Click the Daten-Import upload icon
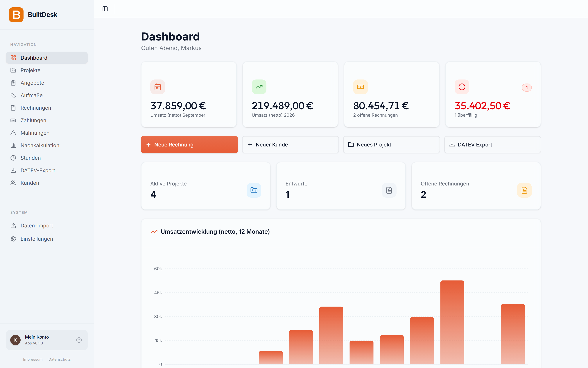 [x=13, y=226]
